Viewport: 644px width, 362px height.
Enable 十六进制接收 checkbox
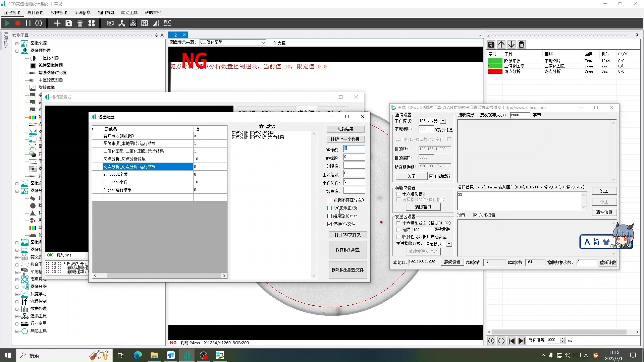tap(398, 194)
